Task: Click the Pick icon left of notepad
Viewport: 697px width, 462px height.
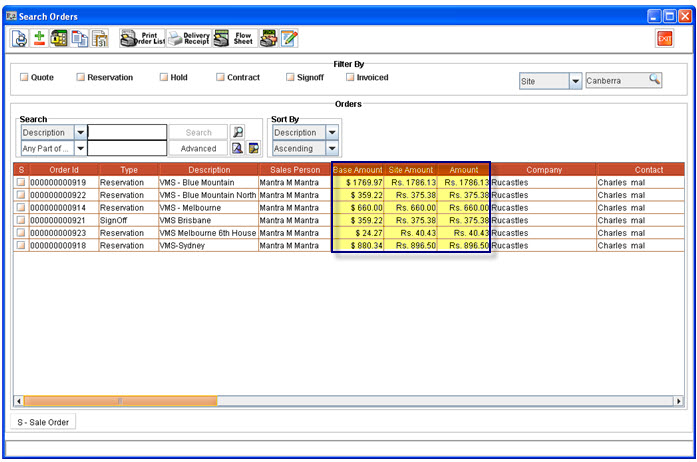Action: 268,38
